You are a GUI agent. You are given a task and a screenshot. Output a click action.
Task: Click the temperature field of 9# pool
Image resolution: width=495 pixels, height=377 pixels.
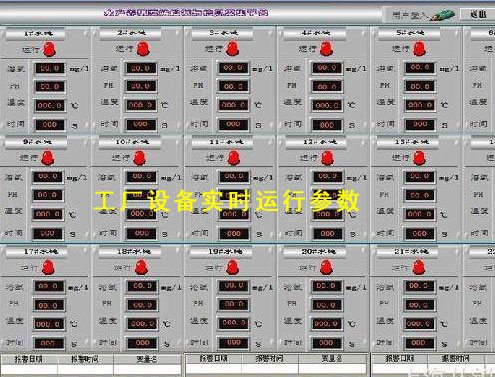(x=48, y=214)
